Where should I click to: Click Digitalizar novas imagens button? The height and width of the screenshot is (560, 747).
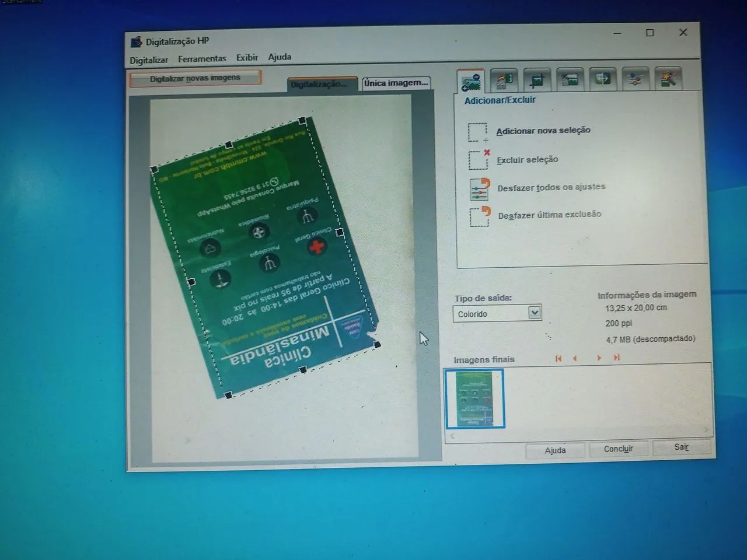click(195, 78)
